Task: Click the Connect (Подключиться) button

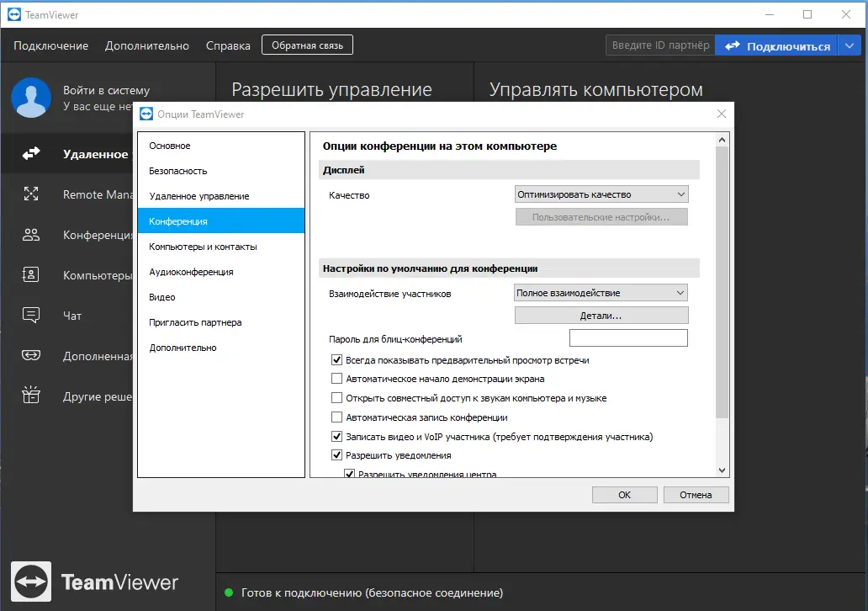Action: point(776,45)
